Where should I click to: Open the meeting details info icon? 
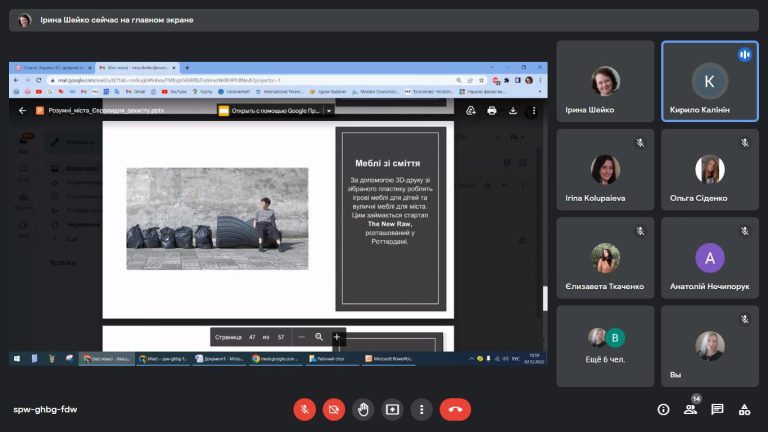(x=663, y=409)
